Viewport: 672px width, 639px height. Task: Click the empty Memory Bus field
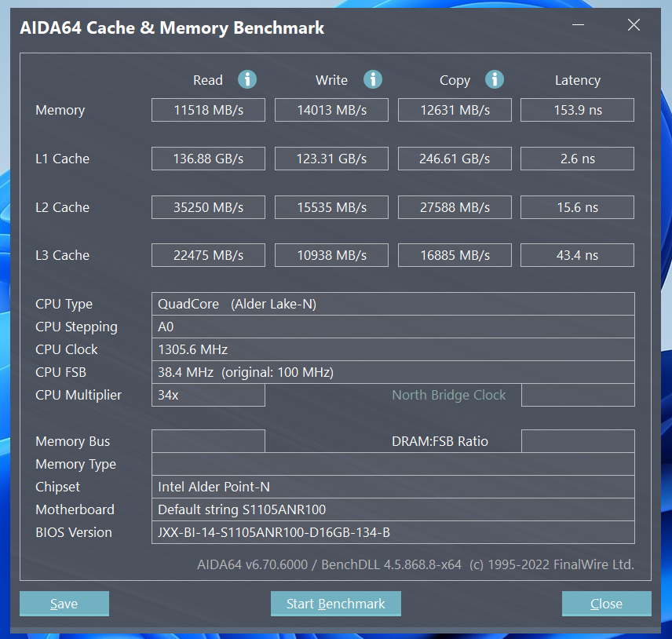click(208, 441)
